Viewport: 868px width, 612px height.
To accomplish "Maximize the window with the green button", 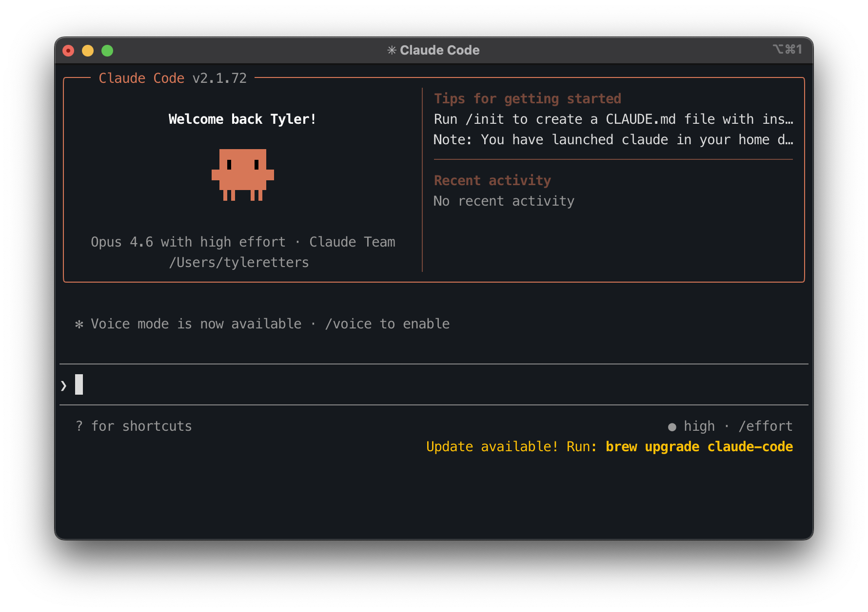I will click(107, 51).
